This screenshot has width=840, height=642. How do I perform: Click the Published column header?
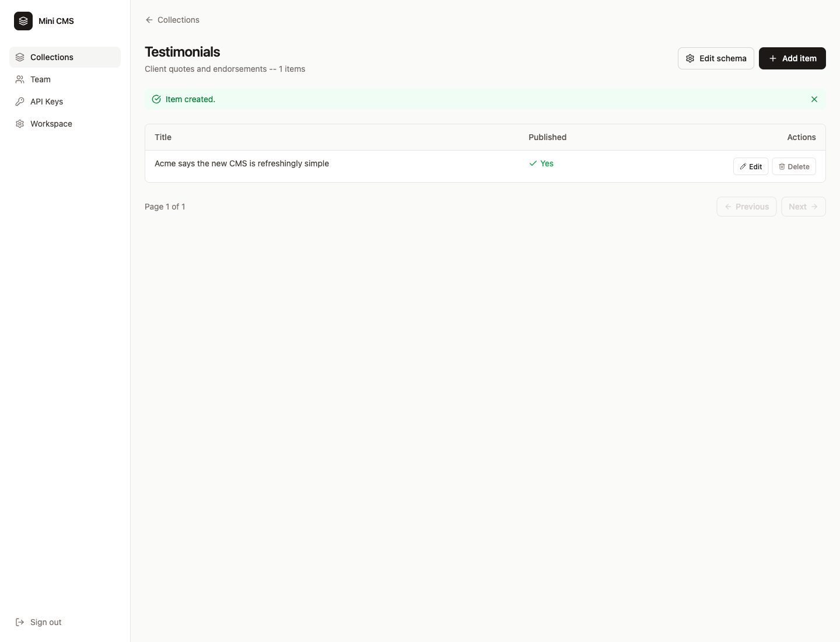pos(547,137)
